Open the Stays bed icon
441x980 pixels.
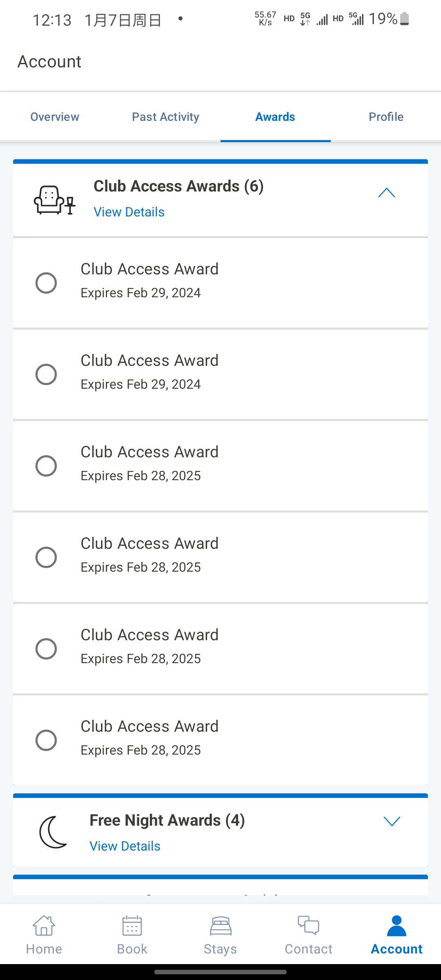click(x=220, y=926)
